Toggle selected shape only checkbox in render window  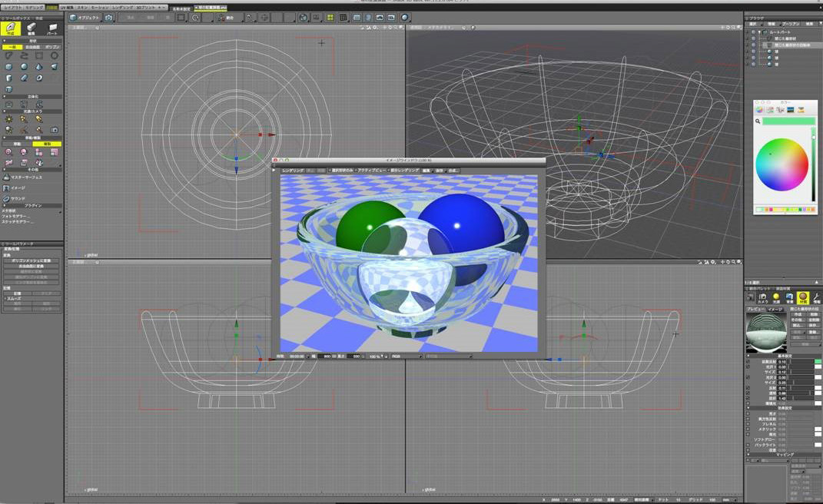[x=330, y=171]
